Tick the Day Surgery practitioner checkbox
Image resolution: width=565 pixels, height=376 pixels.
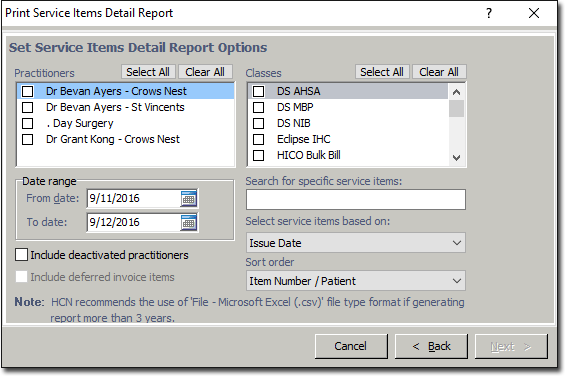click(x=28, y=123)
